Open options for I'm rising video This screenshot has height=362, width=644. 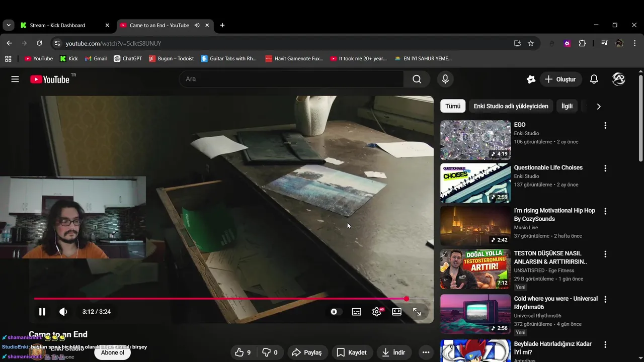pyautogui.click(x=605, y=211)
